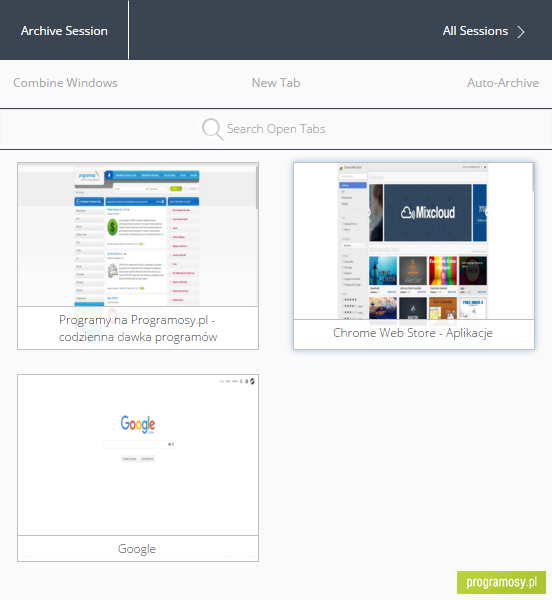Image resolution: width=552 pixels, height=600 pixels.
Task: Focus the Search Open Tabs field
Action: [276, 129]
